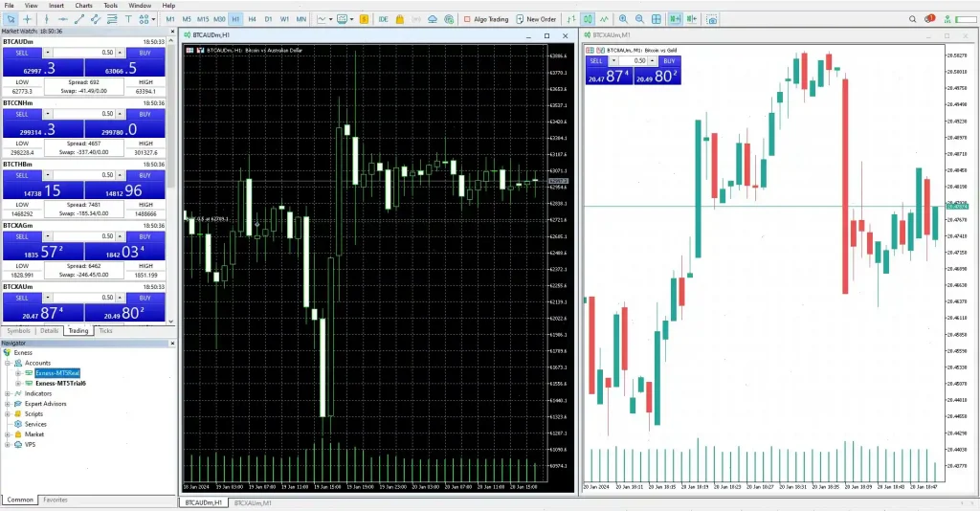The height and width of the screenshot is (511, 980).
Task: Switch chart to M30 timeframe
Action: pyautogui.click(x=219, y=19)
